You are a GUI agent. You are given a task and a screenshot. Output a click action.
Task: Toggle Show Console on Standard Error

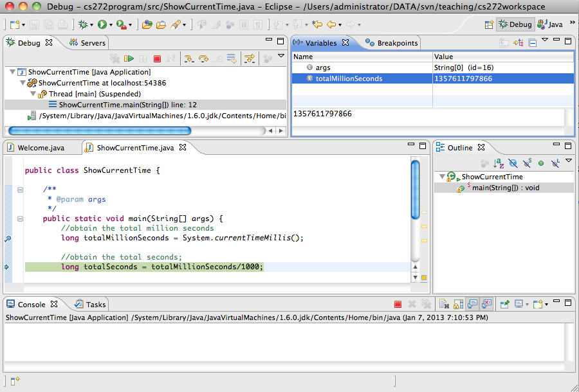pos(487,304)
